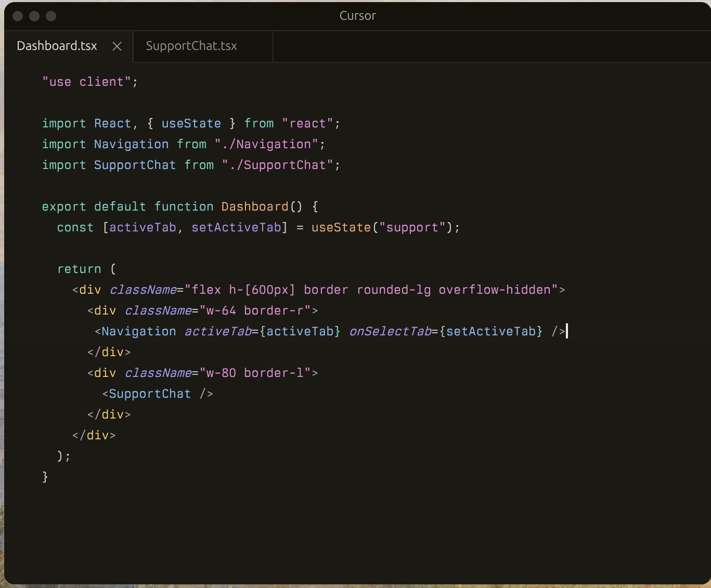711x588 pixels.
Task: Click the leftmost window close dot
Action: coord(18,16)
